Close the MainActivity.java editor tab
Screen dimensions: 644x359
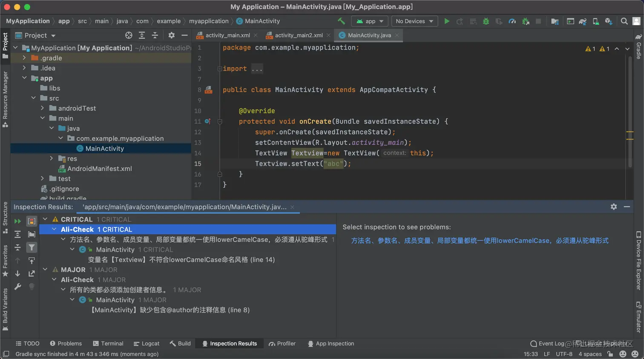[x=397, y=35]
